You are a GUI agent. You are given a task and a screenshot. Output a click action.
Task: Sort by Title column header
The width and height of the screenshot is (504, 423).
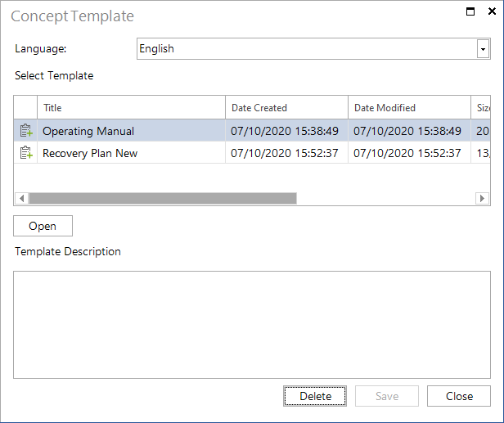tap(131, 108)
